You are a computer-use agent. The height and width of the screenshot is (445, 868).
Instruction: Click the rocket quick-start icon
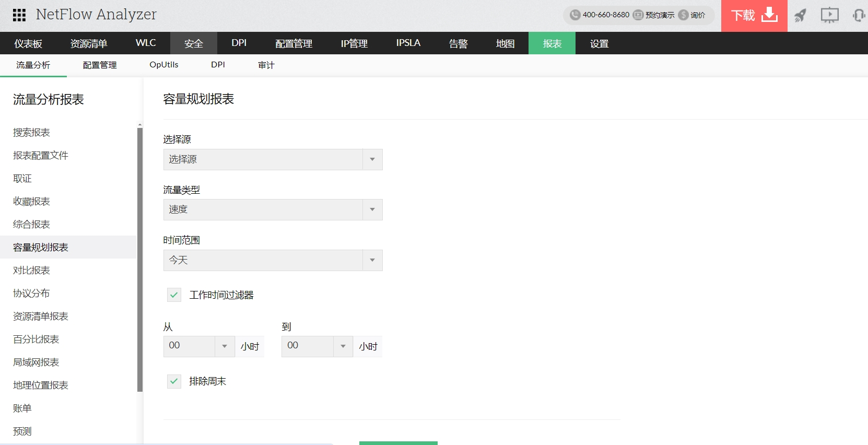tap(800, 16)
